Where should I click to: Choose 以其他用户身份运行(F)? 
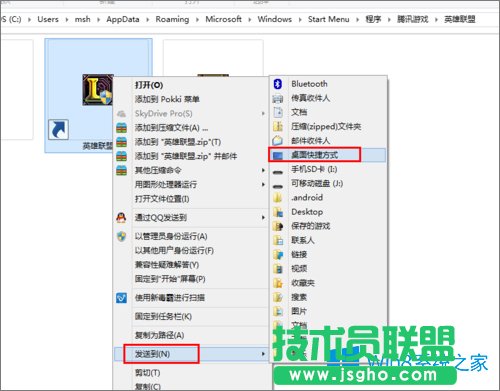[174, 251]
